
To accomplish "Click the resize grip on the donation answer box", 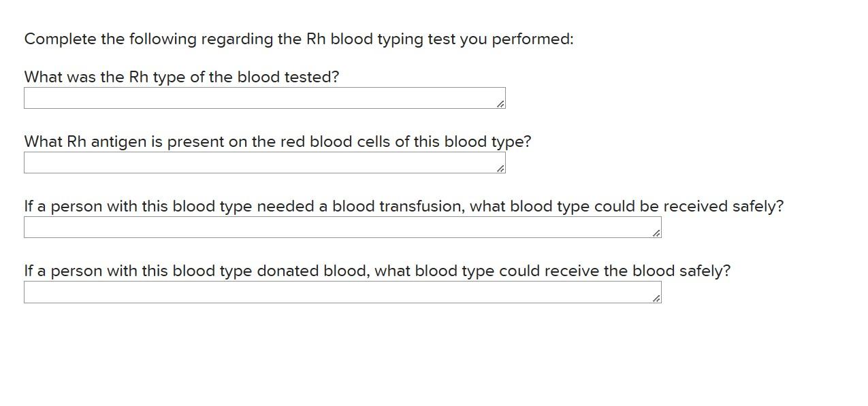I will (656, 297).
